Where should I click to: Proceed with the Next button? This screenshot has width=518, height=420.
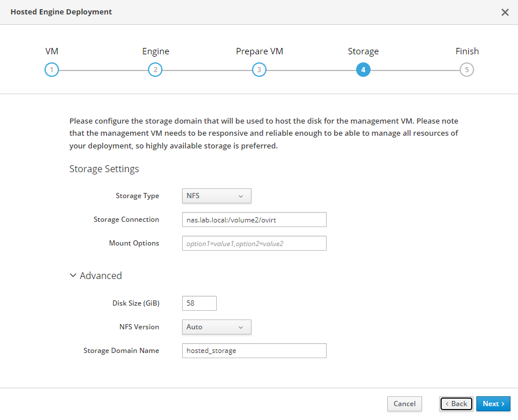[493, 404]
